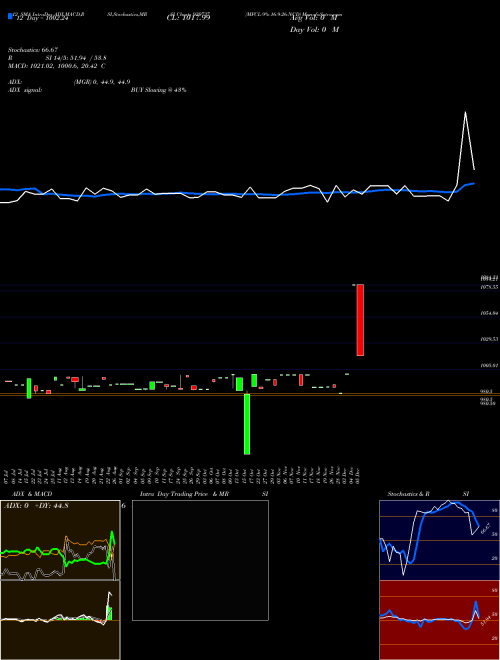Screen dimensions: 500x660
Task: Click the 'Stochastics: 66.67' reading
Action: pos(33,50)
